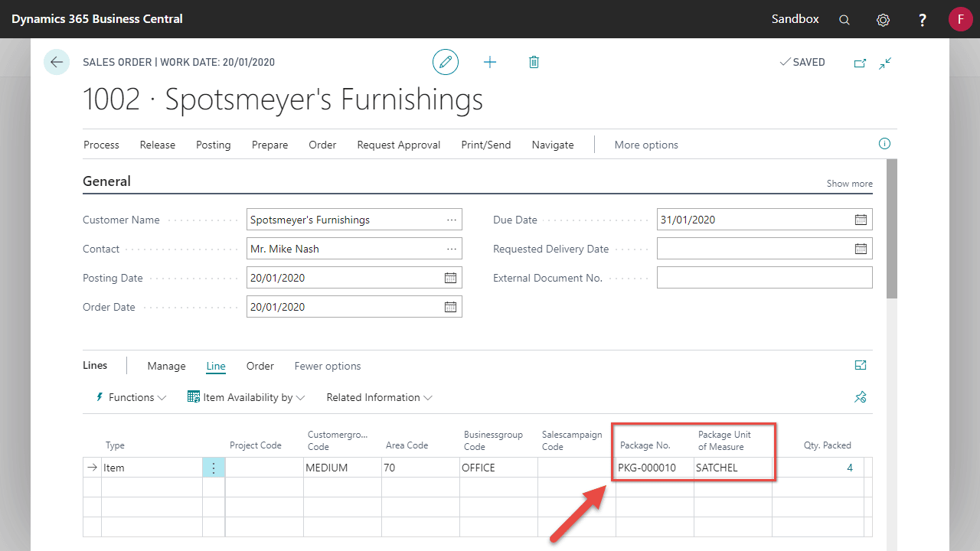The width and height of the screenshot is (980, 551).
Task: Open the Navigate menu
Action: point(553,145)
